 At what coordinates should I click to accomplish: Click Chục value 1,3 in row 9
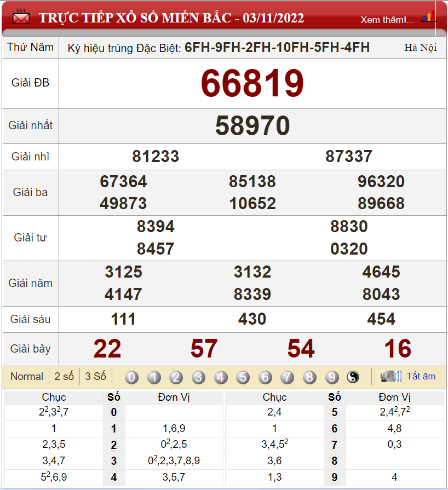coord(274,477)
